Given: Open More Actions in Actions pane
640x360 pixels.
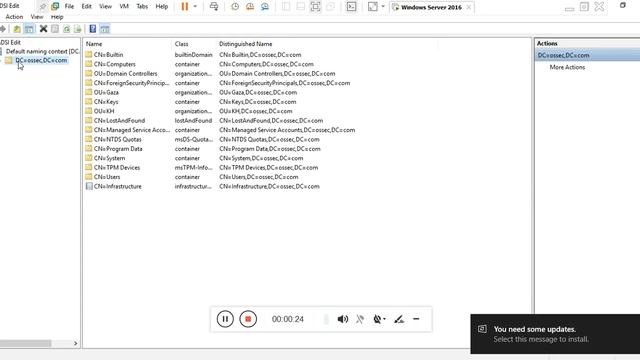Looking at the screenshot, I should coord(567,67).
